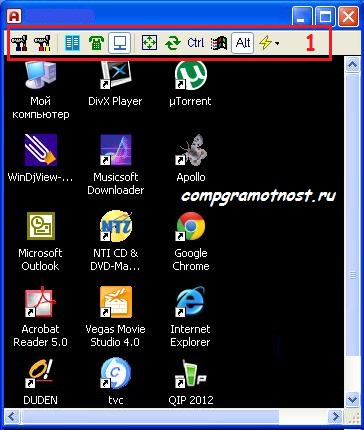Select the QIP 2012 shortcut icon
364x430 pixels.
(x=191, y=373)
